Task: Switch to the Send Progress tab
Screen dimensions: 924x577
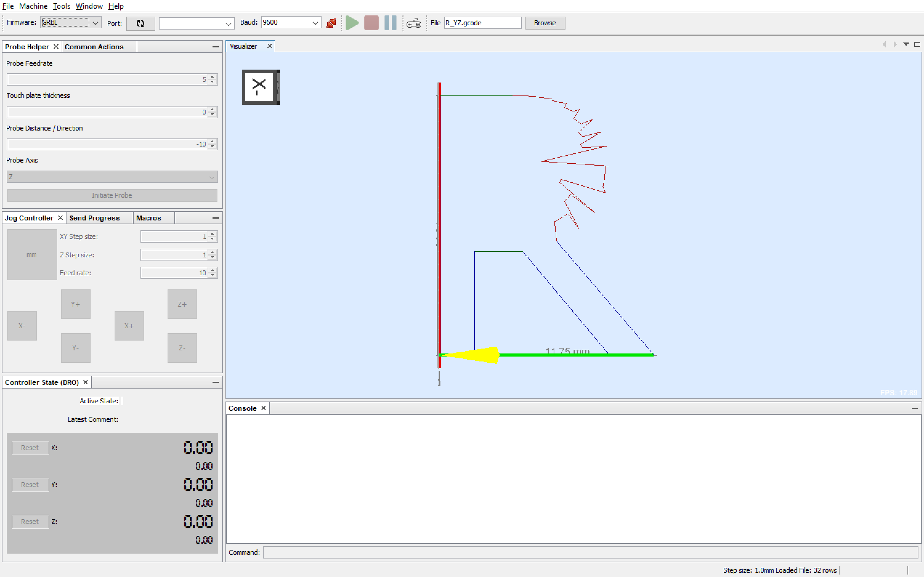Action: click(95, 218)
